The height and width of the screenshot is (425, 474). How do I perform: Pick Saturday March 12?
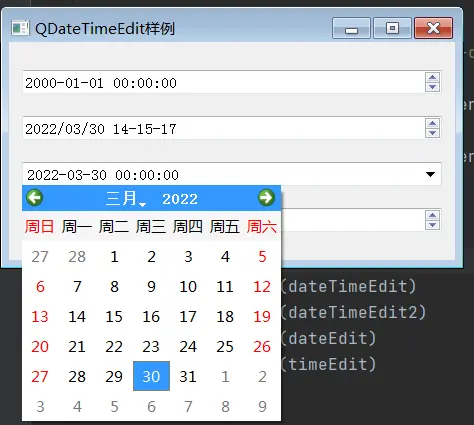click(262, 287)
